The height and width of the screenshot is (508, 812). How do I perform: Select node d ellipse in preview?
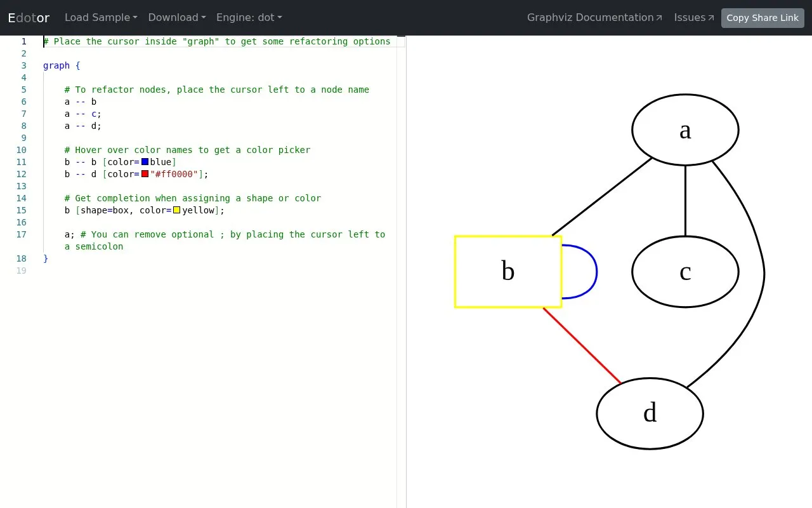click(650, 413)
